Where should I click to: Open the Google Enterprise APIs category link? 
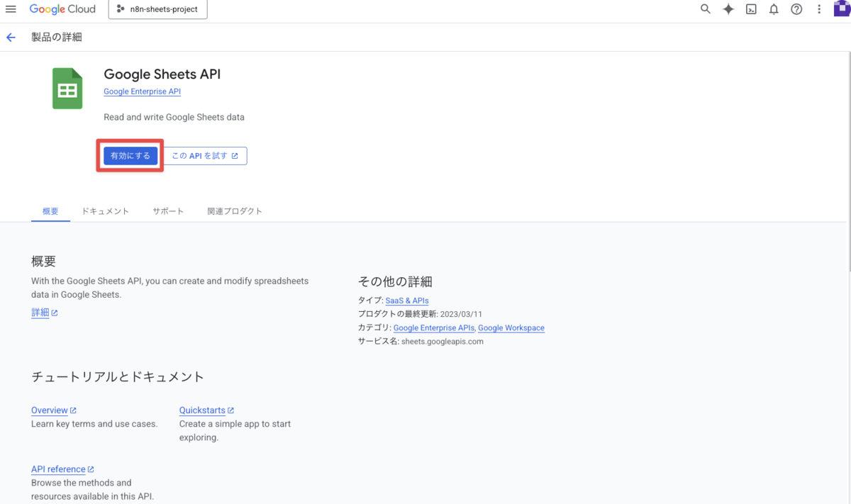coord(434,327)
